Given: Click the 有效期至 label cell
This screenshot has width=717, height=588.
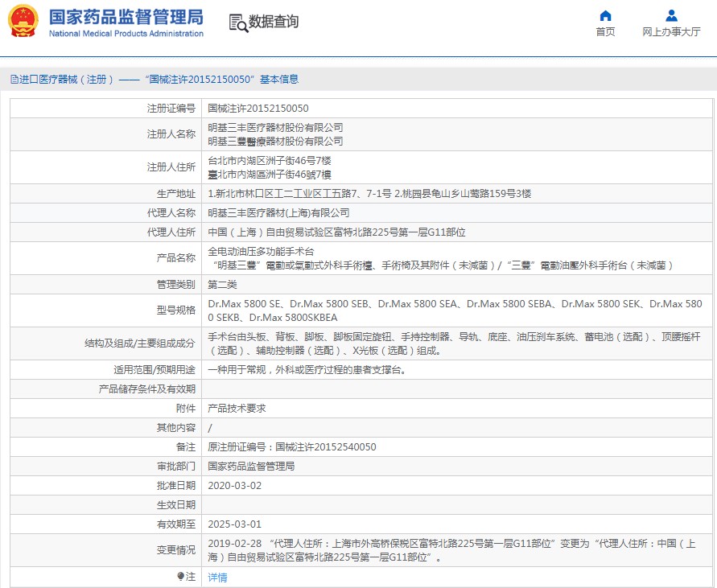Looking at the screenshot, I should tap(105, 524).
